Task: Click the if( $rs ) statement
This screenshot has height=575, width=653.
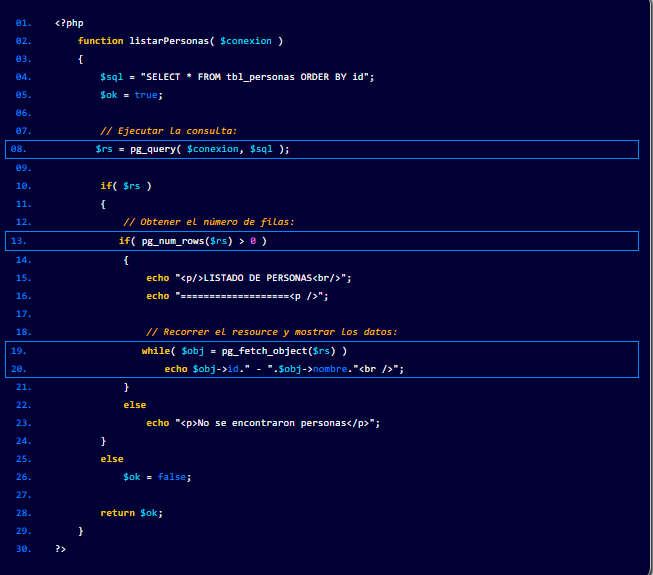Action: coord(124,186)
